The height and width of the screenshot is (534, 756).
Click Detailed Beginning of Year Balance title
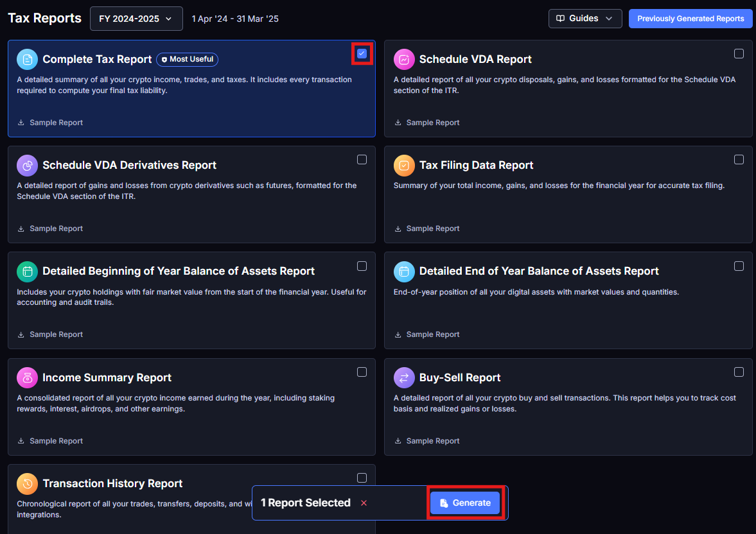179,271
